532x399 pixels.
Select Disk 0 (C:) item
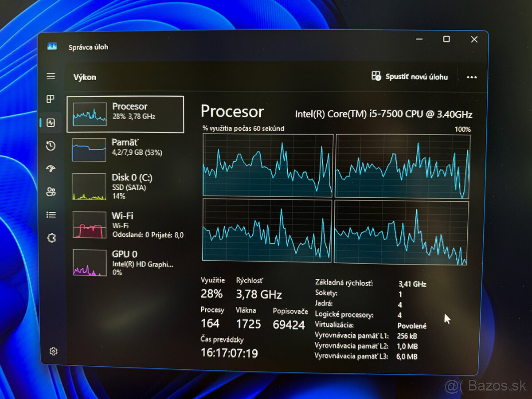[125, 186]
